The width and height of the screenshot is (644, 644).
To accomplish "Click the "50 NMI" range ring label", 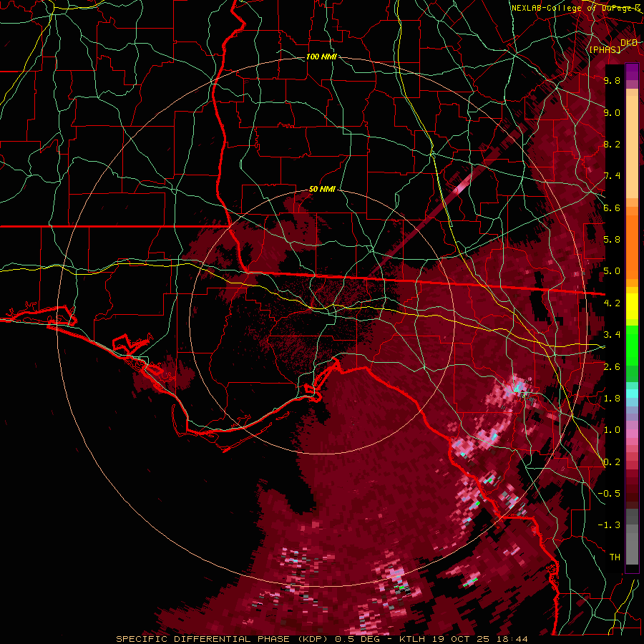I will pyautogui.click(x=322, y=190).
